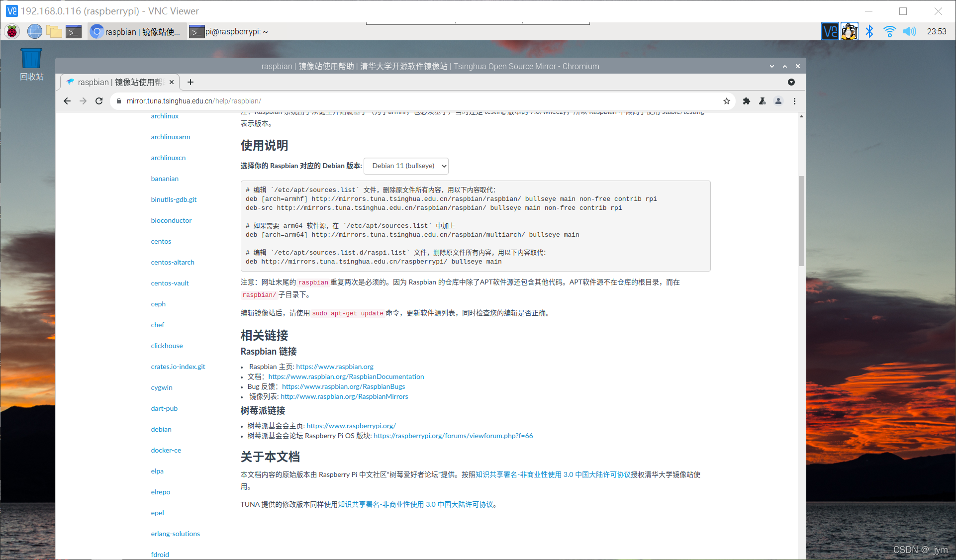Launch the web browser from the taskbar

click(34, 31)
